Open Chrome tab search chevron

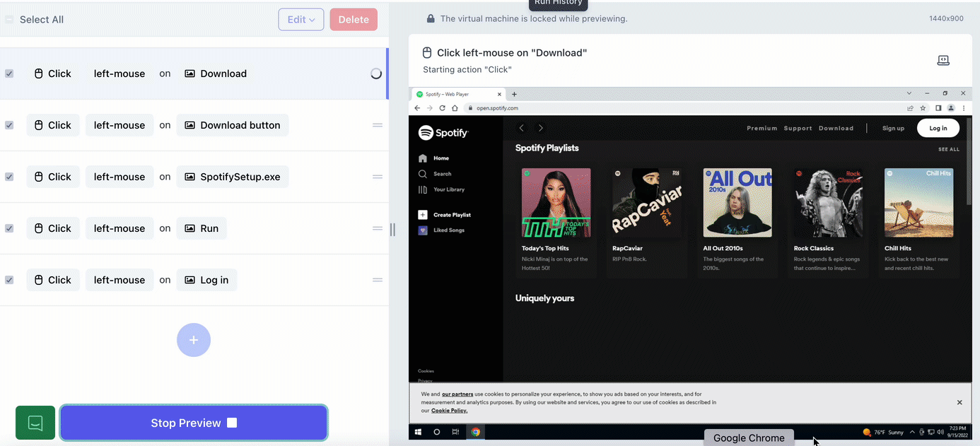click(x=909, y=93)
